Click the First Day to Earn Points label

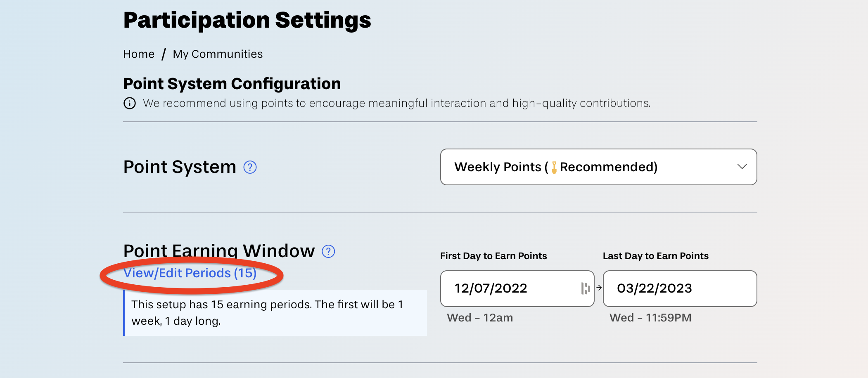pyautogui.click(x=493, y=256)
